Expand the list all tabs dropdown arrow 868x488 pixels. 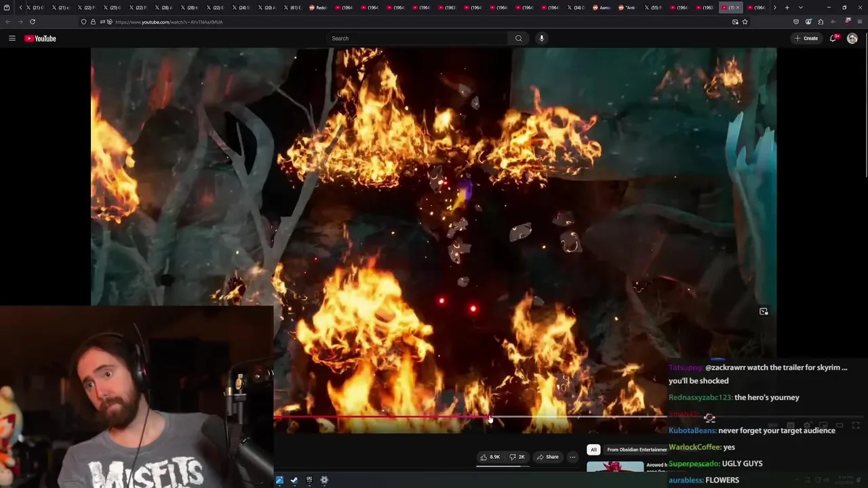coord(800,7)
